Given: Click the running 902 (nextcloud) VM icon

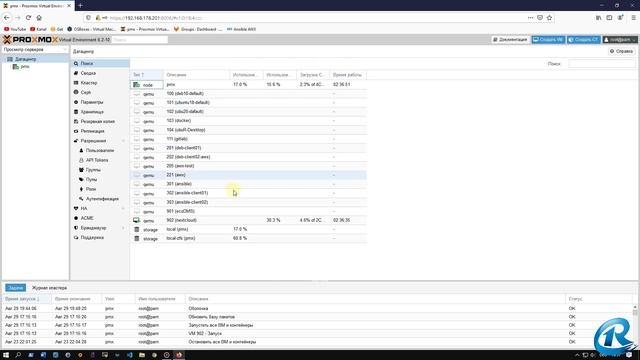Looking at the screenshot, I should point(136,220).
